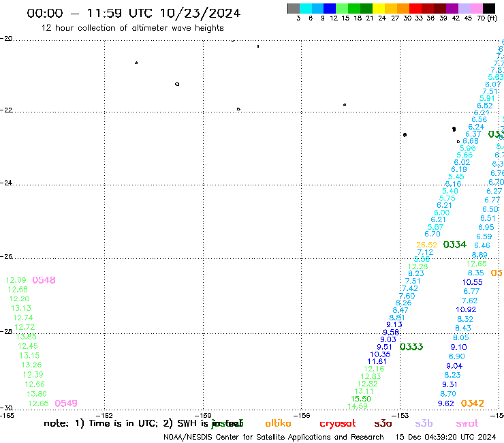Click the black swatch at the scale's end

489,9
